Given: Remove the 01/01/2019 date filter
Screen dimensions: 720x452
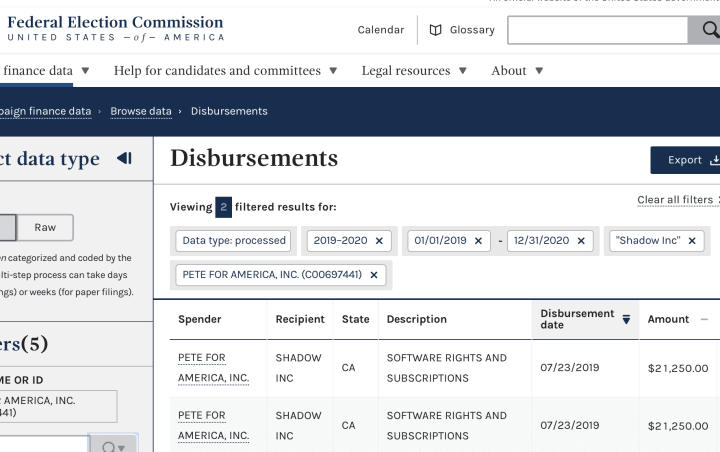Looking at the screenshot, I should (x=478, y=241).
